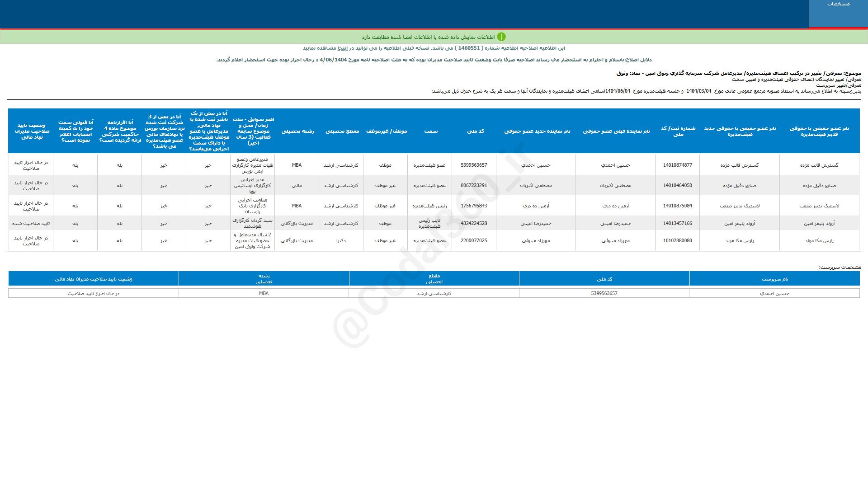868x488 pixels.
Task: Click the نایب رئیس هیئت‌مدیره position cell
Action: [x=429, y=224]
